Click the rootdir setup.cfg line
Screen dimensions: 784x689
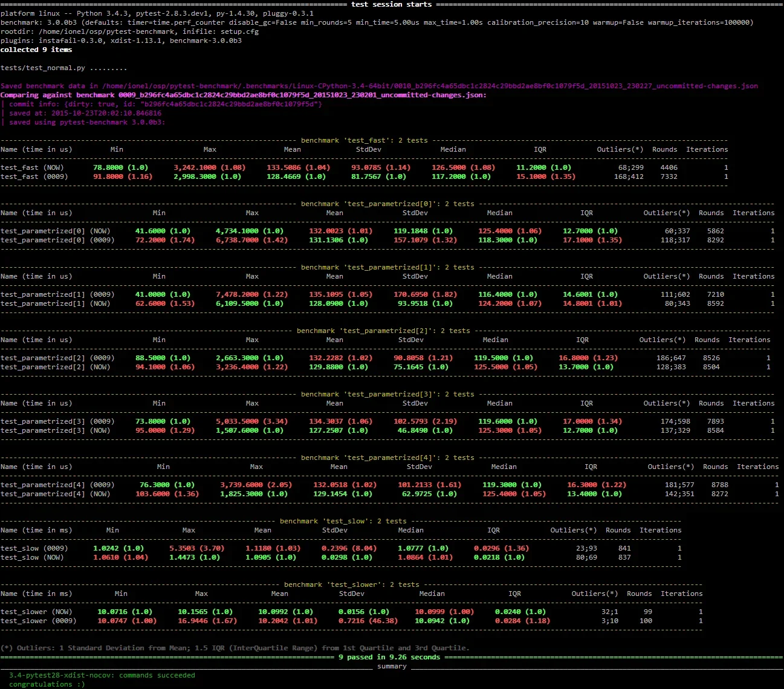129,31
